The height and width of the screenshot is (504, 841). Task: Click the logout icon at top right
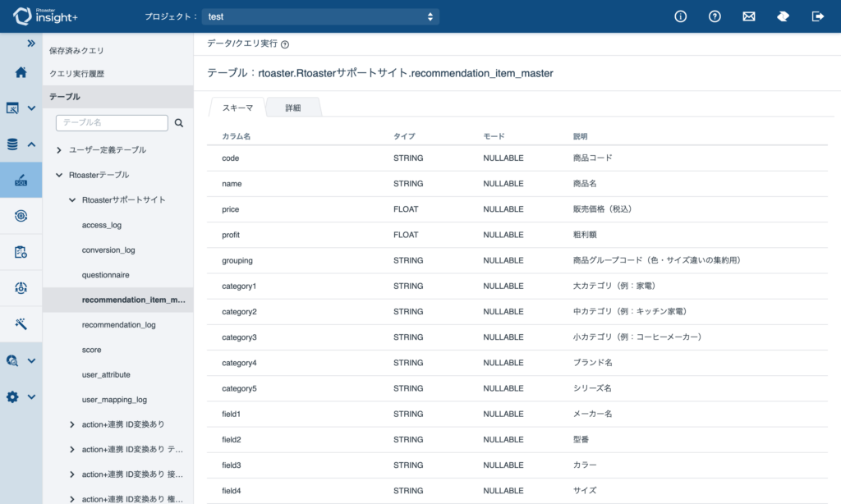tap(817, 16)
